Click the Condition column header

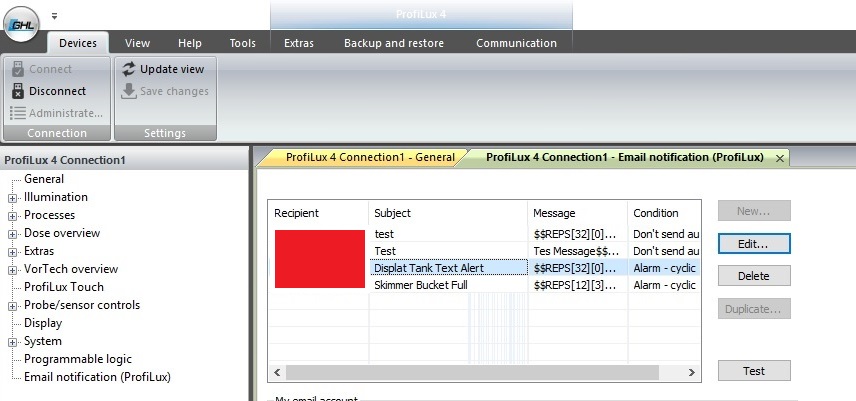[664, 213]
